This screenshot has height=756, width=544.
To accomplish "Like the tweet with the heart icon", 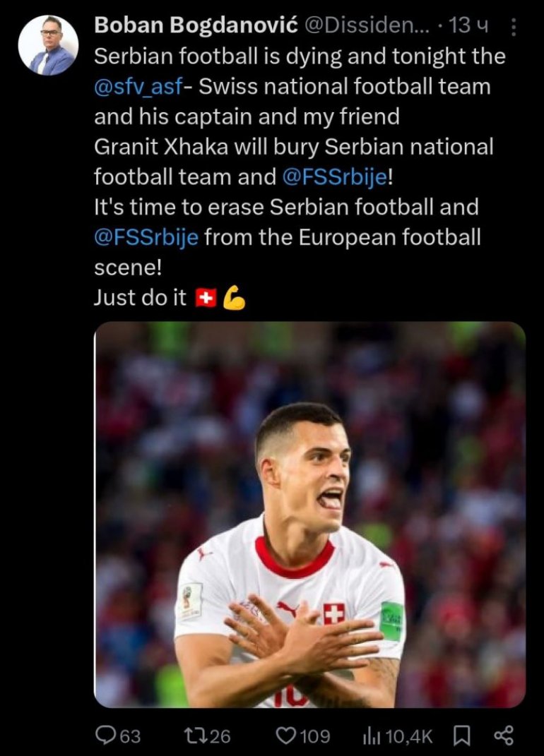I will click(x=285, y=736).
